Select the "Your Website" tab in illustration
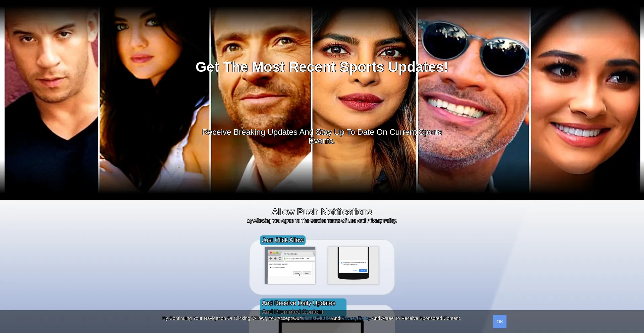The image size is (644, 333). coord(291,254)
